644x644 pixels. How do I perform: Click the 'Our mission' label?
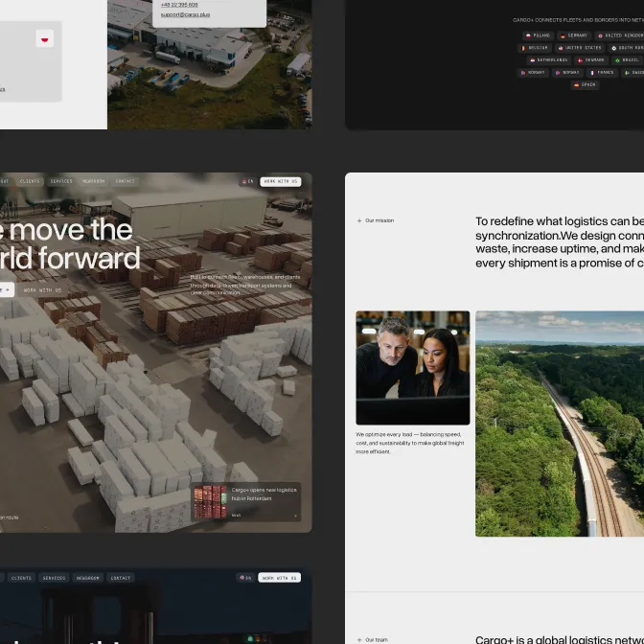click(379, 220)
